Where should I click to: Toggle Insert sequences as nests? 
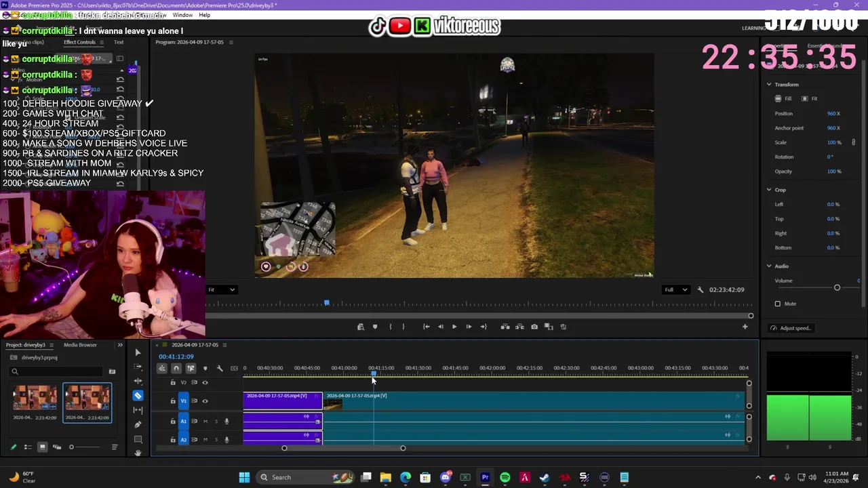(161, 368)
